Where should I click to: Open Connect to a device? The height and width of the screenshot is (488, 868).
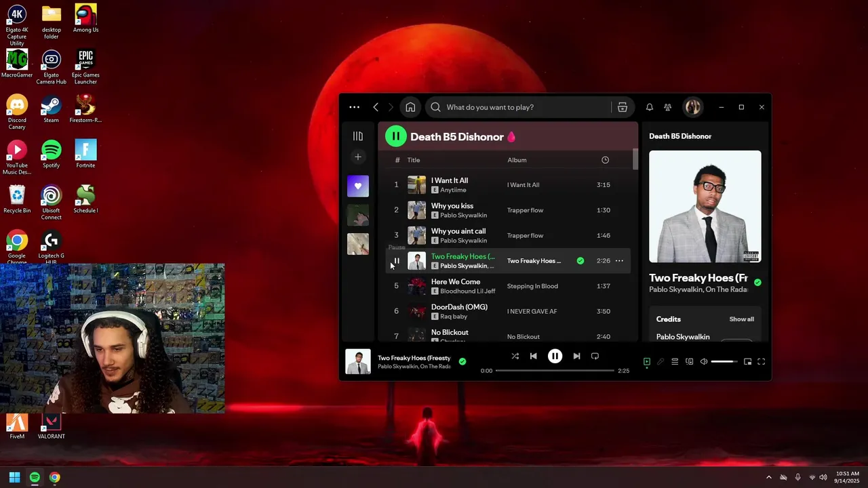[690, 362]
